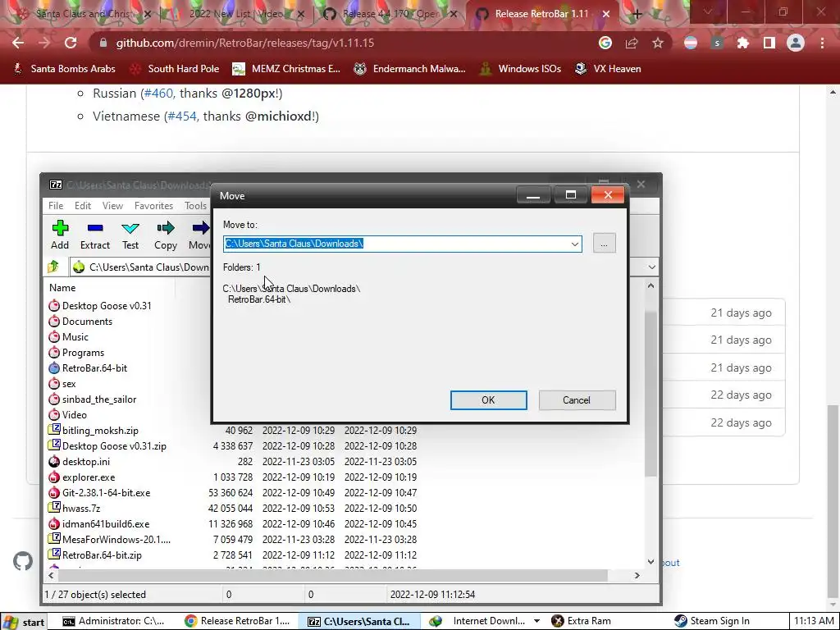Expand the 7-Zip address bar dropdown
Viewport: 840px width, 630px height.
click(651, 267)
